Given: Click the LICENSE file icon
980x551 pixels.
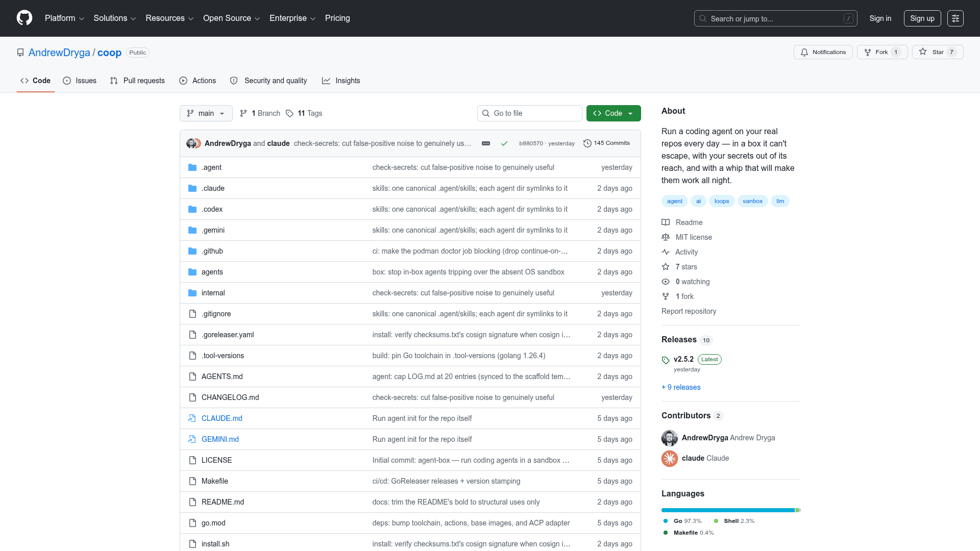Looking at the screenshot, I should pos(192,460).
